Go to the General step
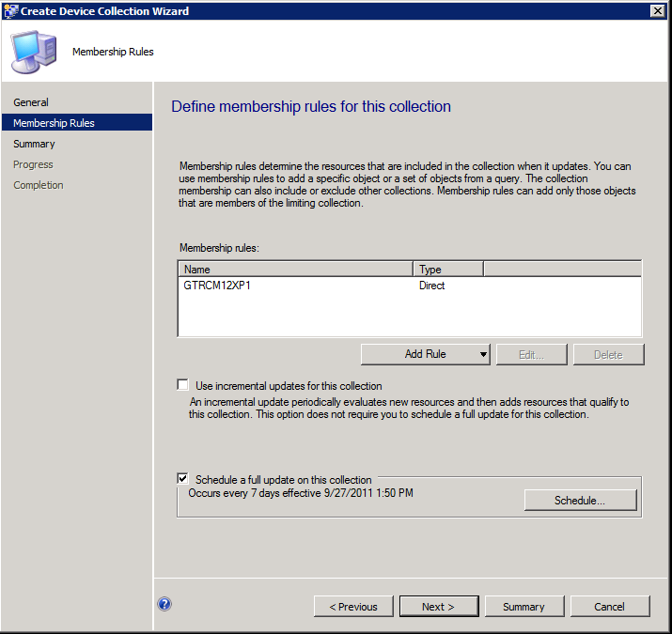 [x=31, y=102]
